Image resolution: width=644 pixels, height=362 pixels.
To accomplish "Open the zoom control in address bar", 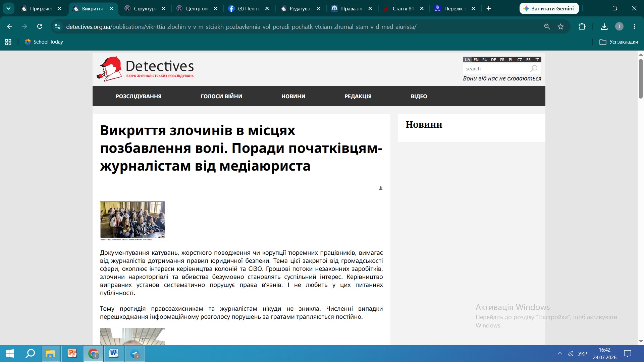I will tap(547, 26).
